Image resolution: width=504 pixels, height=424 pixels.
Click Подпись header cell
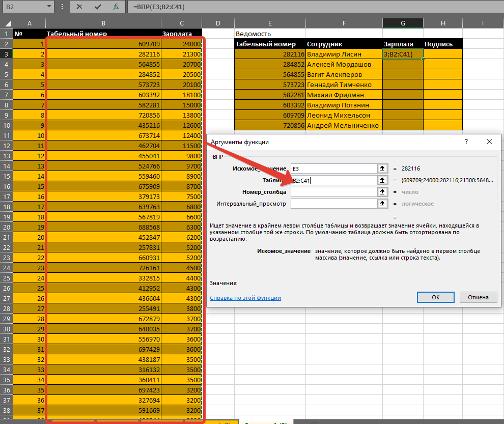(443, 44)
